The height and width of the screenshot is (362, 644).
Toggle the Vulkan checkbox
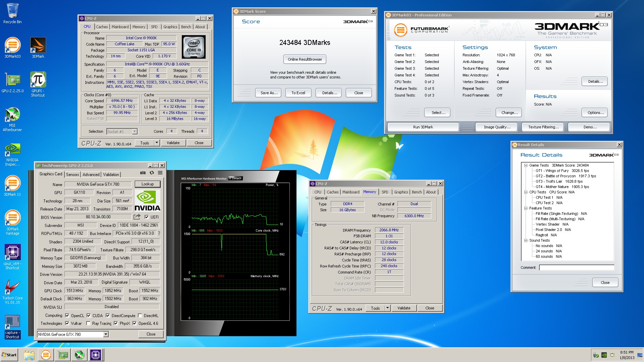click(67, 323)
